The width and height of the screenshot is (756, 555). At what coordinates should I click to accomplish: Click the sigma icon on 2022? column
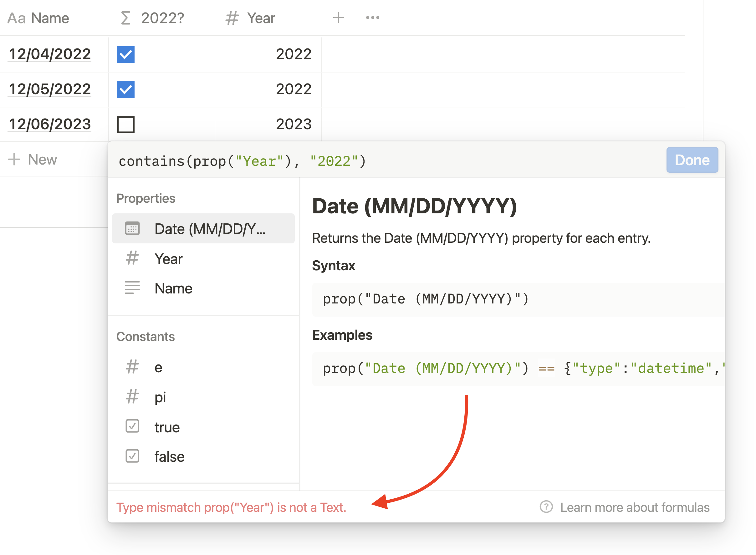click(x=125, y=18)
